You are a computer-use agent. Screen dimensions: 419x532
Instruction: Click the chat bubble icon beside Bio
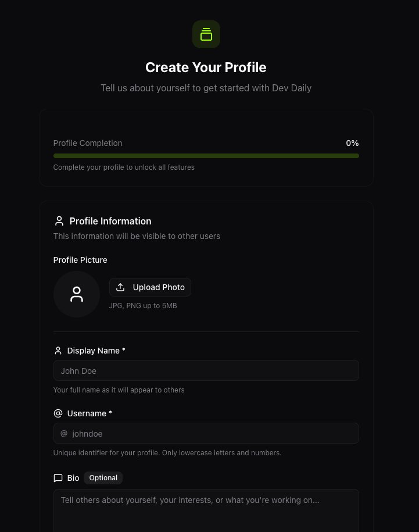click(58, 478)
